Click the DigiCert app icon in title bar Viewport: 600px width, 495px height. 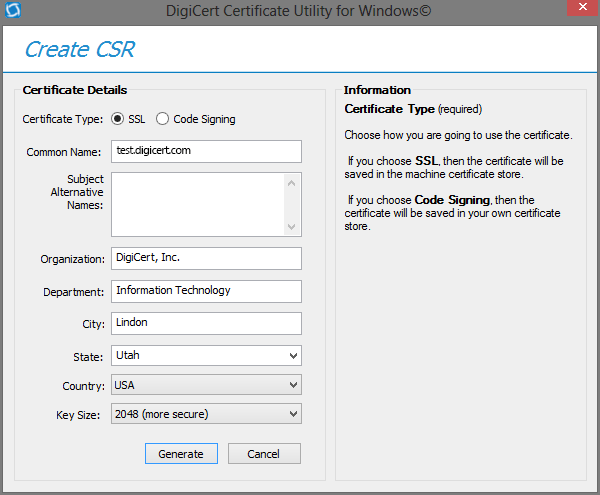coord(13,10)
